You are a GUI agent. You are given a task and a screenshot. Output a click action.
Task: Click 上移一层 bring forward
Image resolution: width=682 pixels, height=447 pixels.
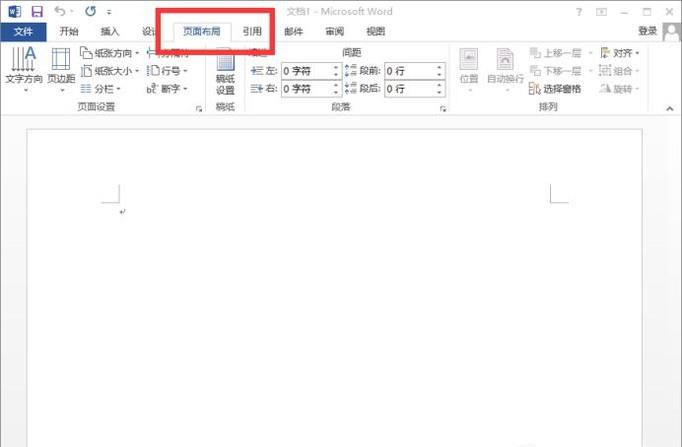pos(555,53)
